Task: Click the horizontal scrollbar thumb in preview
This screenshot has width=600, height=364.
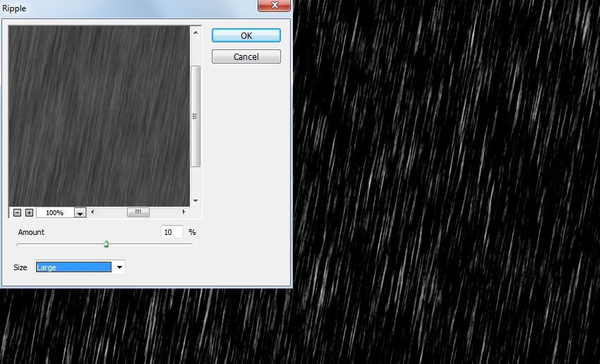Action: (138, 212)
